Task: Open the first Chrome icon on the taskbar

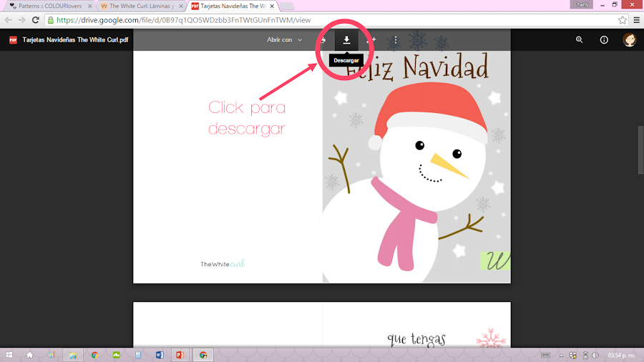Action: (x=94, y=355)
